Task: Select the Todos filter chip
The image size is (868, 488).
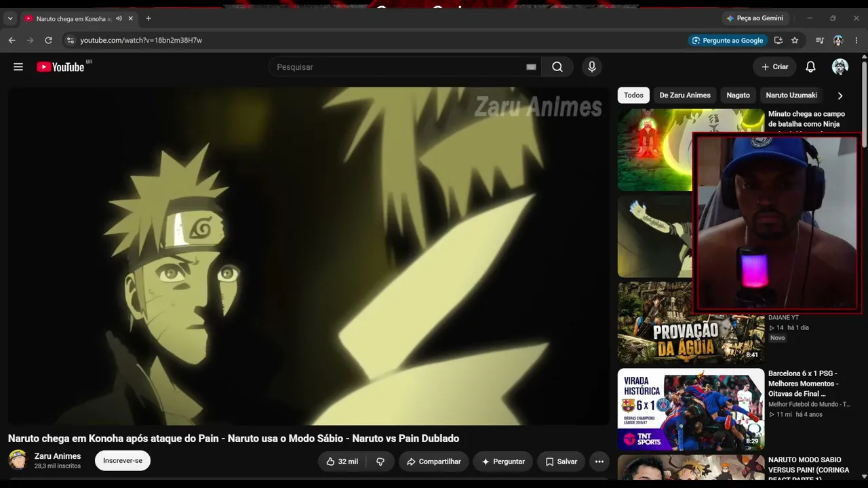Action: [x=633, y=96]
